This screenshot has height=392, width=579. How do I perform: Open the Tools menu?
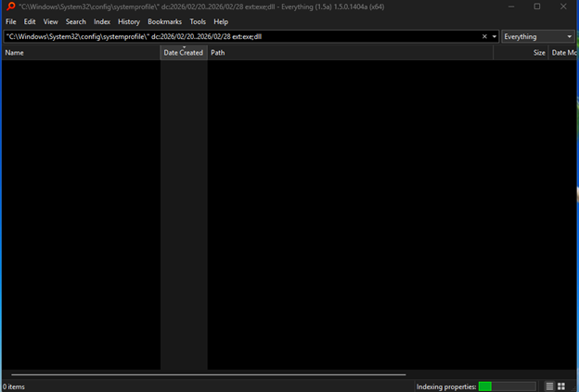pos(198,21)
